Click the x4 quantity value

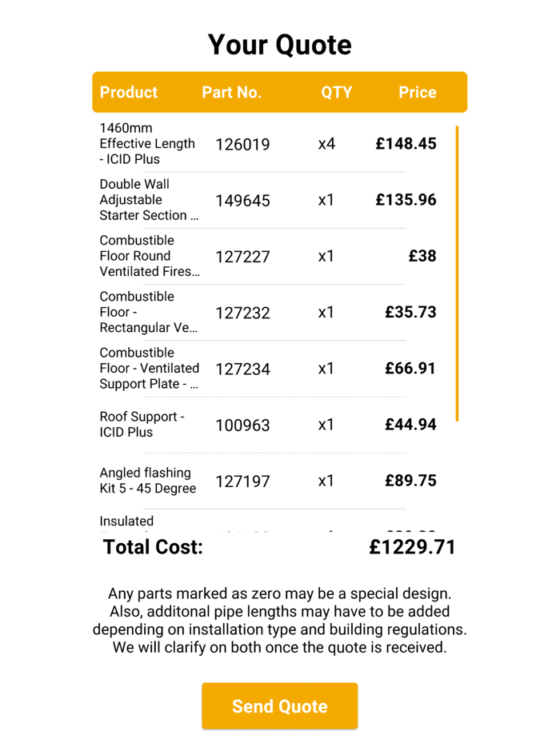(326, 145)
